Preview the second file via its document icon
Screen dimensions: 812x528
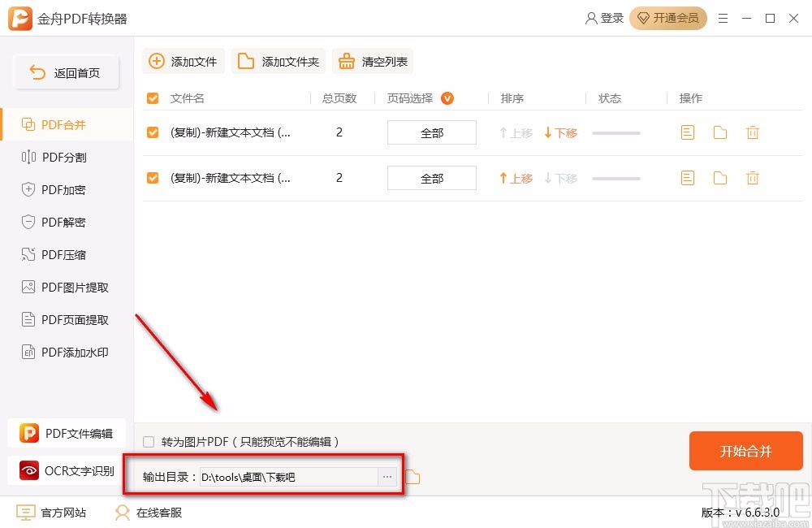pos(687,178)
